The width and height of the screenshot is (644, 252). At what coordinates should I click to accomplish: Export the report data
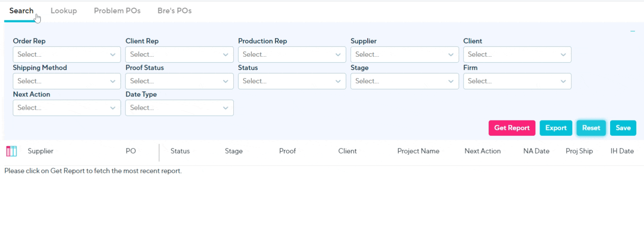556,128
